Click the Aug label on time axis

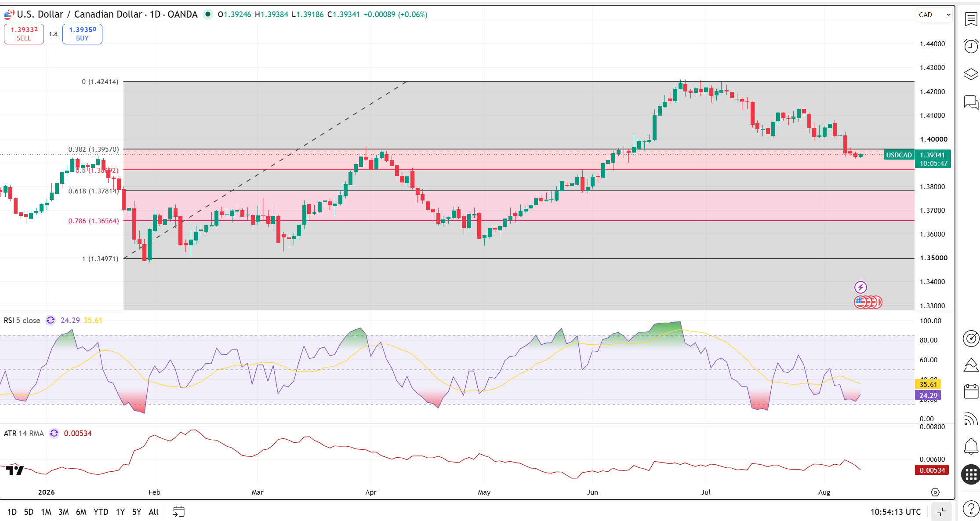click(824, 492)
